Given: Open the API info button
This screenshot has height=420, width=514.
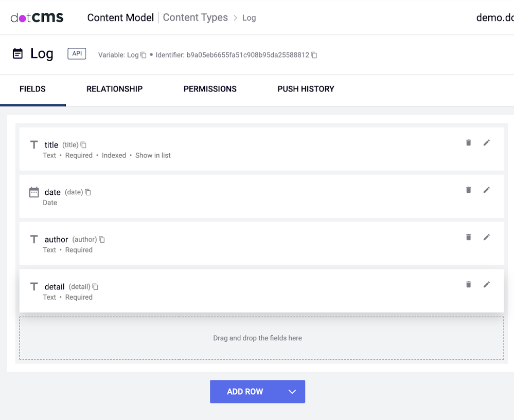Looking at the screenshot, I should point(77,53).
